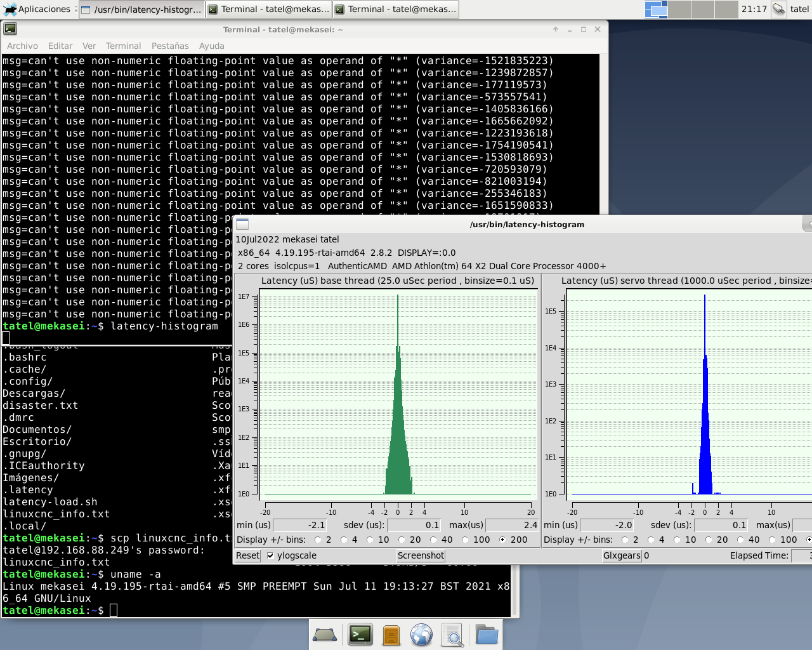Click the network connection tray icon
This screenshot has height=650, width=812.
[778, 10]
